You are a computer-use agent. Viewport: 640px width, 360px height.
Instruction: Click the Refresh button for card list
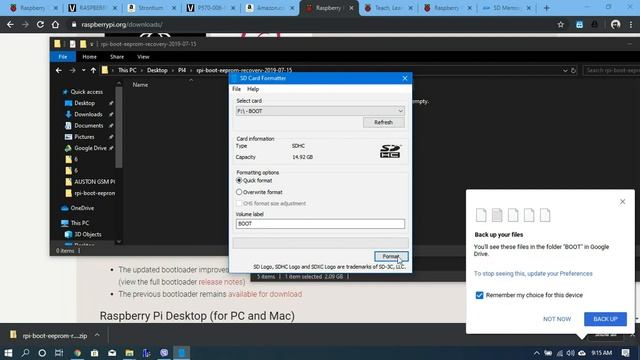tap(383, 122)
